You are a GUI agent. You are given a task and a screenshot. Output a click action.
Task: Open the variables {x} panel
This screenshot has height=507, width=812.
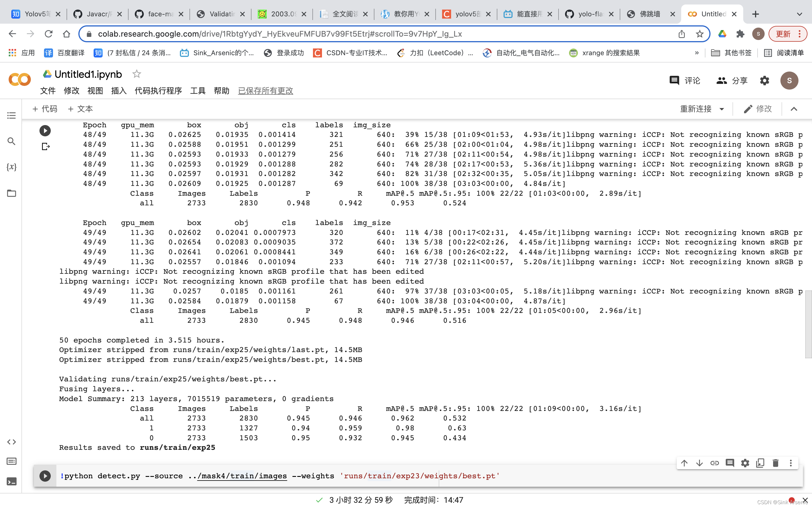coord(11,167)
